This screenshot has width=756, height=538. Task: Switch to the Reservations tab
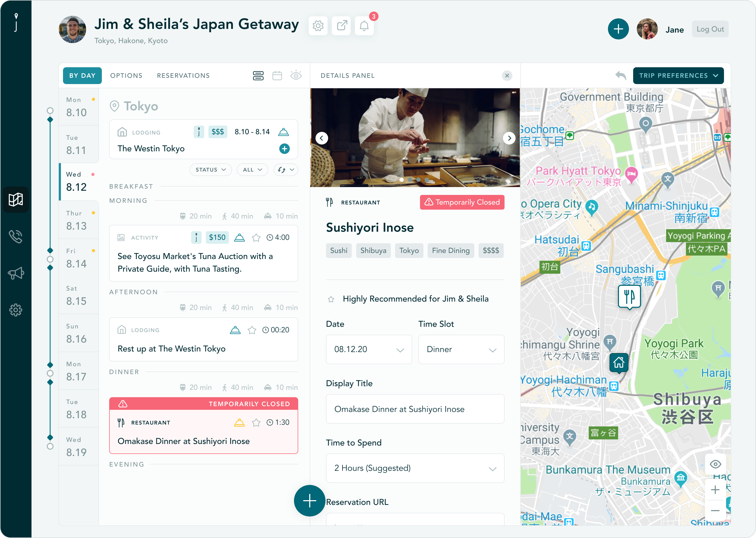183,76
